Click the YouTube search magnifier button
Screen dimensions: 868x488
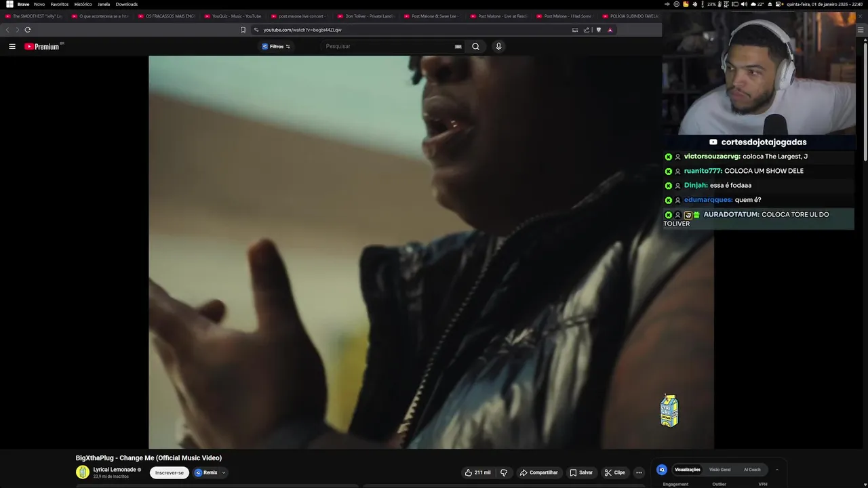pyautogui.click(x=475, y=47)
